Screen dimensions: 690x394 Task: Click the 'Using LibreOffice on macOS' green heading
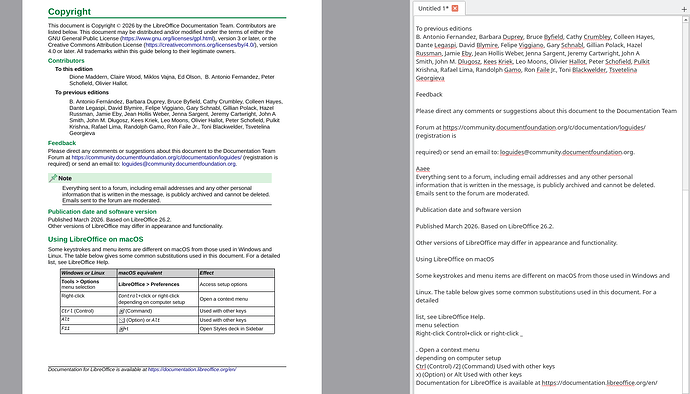pyautogui.click(x=95, y=239)
